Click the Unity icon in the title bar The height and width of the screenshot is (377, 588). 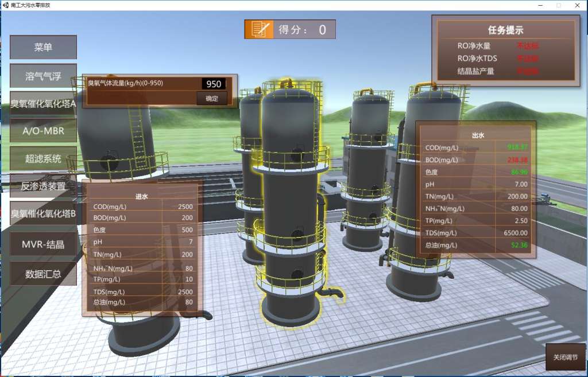[x=5, y=5]
